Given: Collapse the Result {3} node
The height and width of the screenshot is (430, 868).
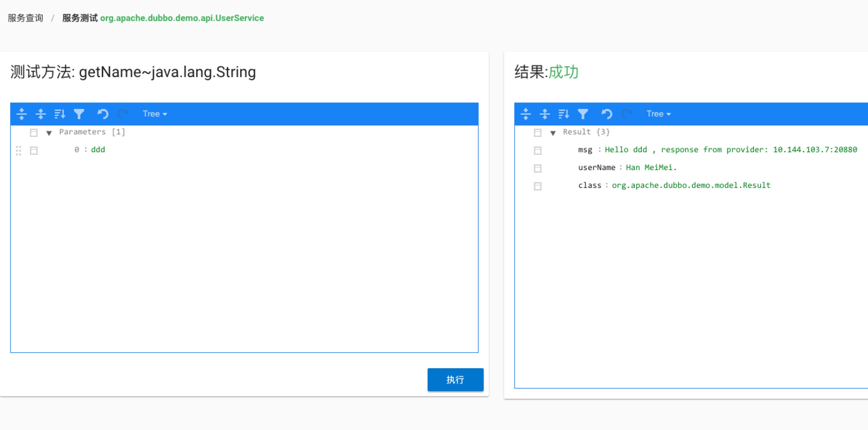Looking at the screenshot, I should 553,133.
